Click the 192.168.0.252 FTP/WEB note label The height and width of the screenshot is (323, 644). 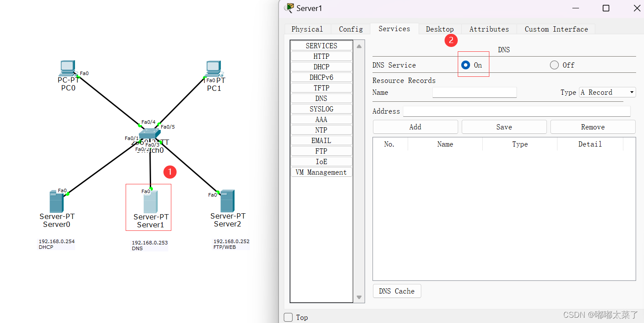tap(231, 244)
